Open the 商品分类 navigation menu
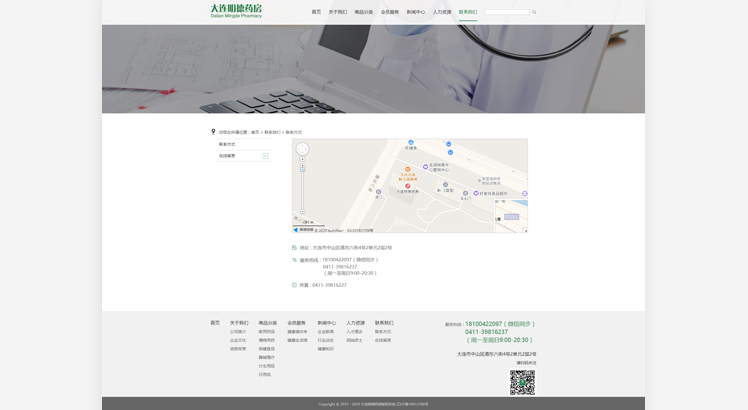The image size is (748, 410). [364, 12]
